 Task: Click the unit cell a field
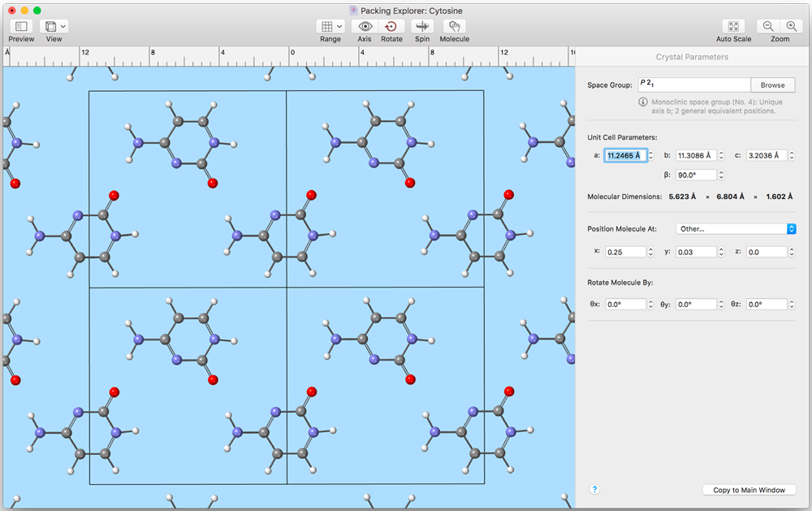point(625,155)
